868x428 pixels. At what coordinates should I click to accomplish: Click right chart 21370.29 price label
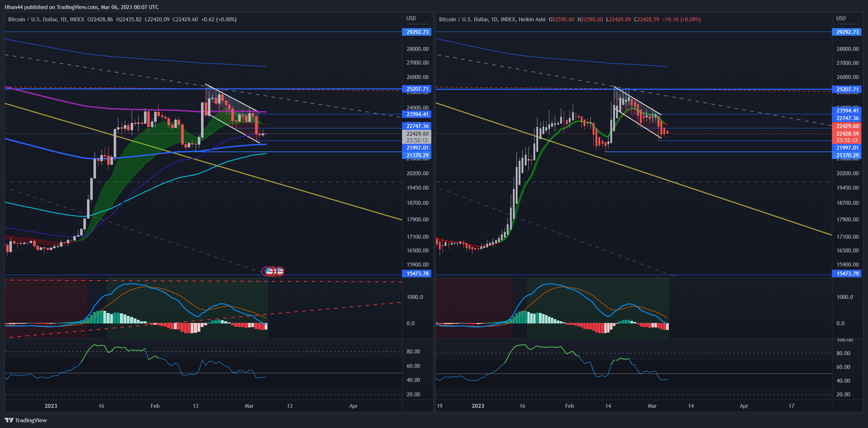tap(847, 155)
